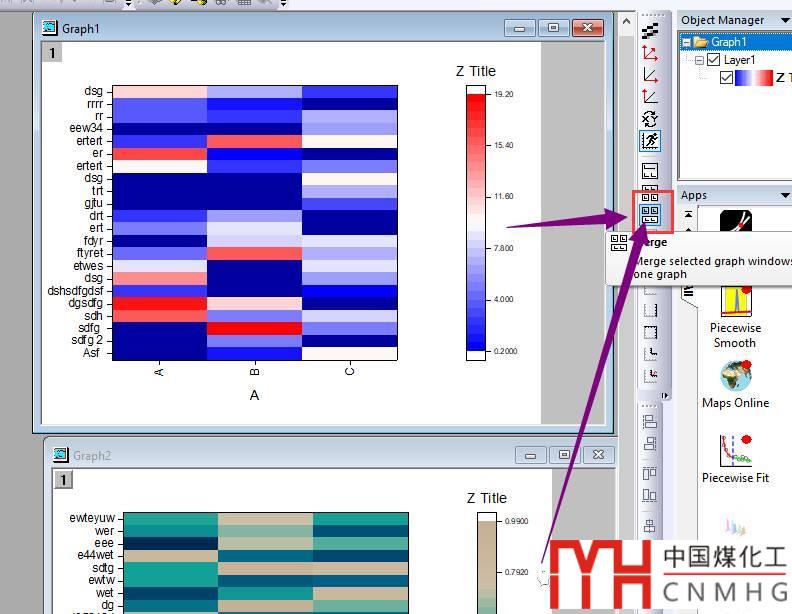This screenshot has width=792, height=614.
Task: Collapse the Graph1 tree node
Action: pyautogui.click(x=686, y=42)
